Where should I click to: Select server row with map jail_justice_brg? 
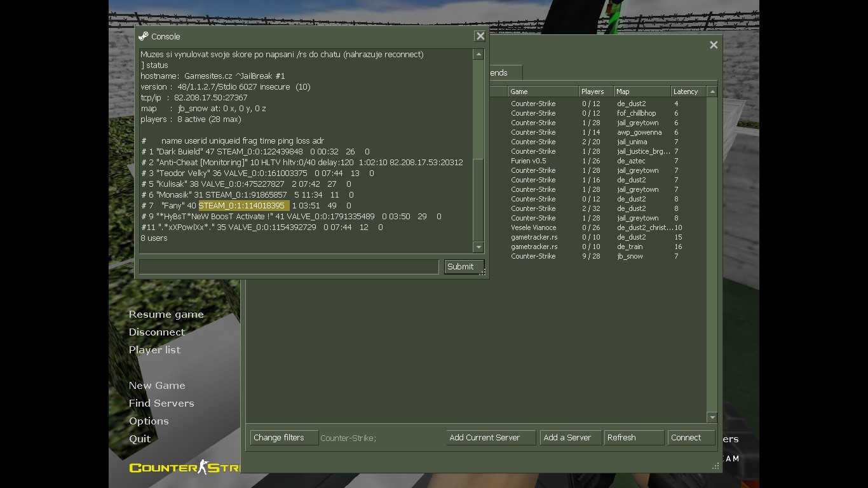click(x=597, y=151)
